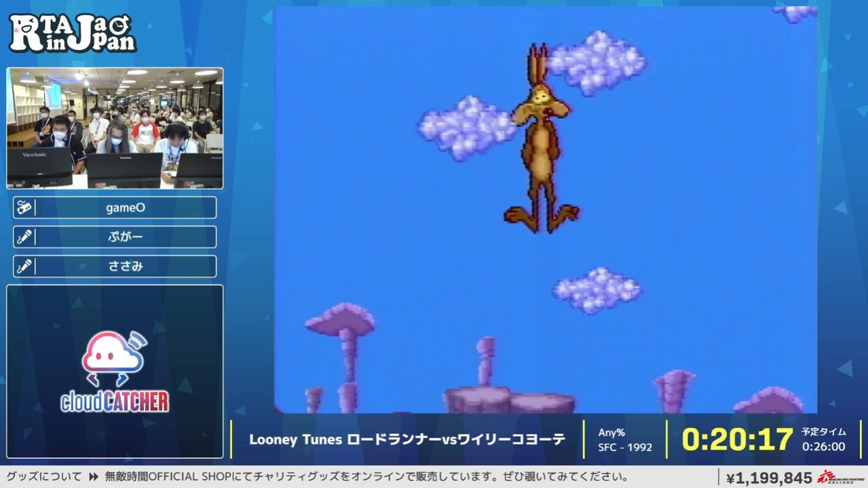Viewport: 868px width, 488px height.
Task: Select the commentator name ぷがー
Action: click(x=126, y=237)
